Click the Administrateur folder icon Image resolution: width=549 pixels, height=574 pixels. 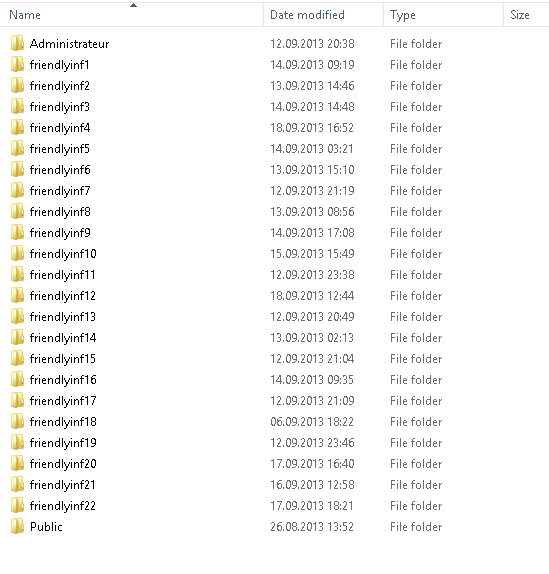17,44
